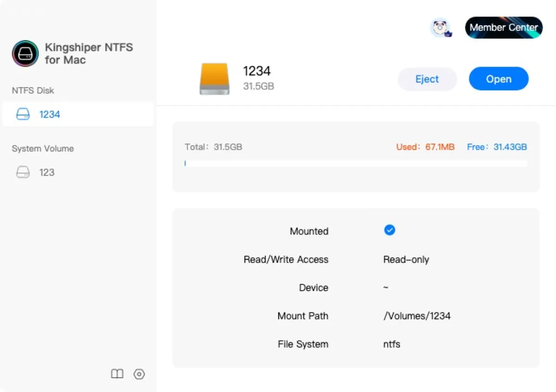Eject the 1234 disk
Screen dimensions: 556x392
[x=427, y=79]
